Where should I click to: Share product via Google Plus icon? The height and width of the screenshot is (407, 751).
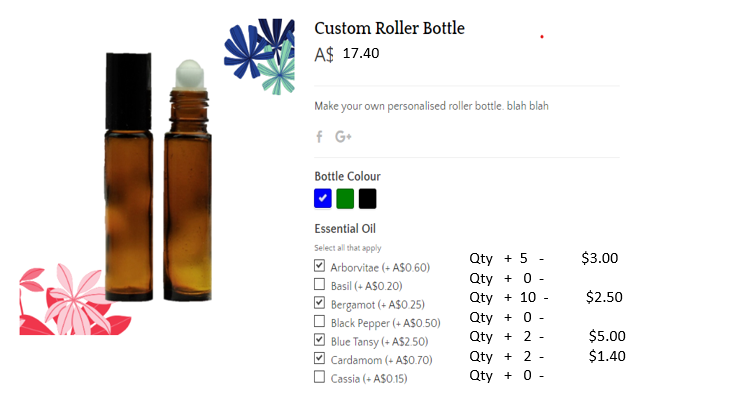point(343,137)
